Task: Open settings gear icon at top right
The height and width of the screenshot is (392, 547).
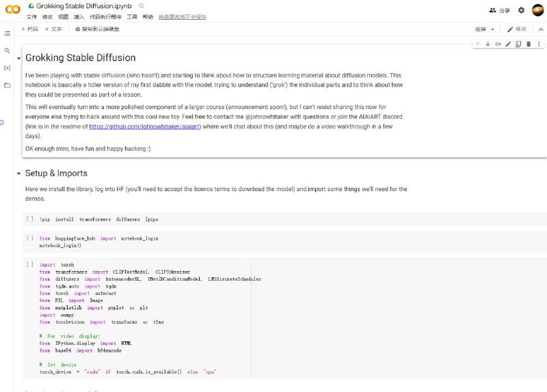Action: 521,10
